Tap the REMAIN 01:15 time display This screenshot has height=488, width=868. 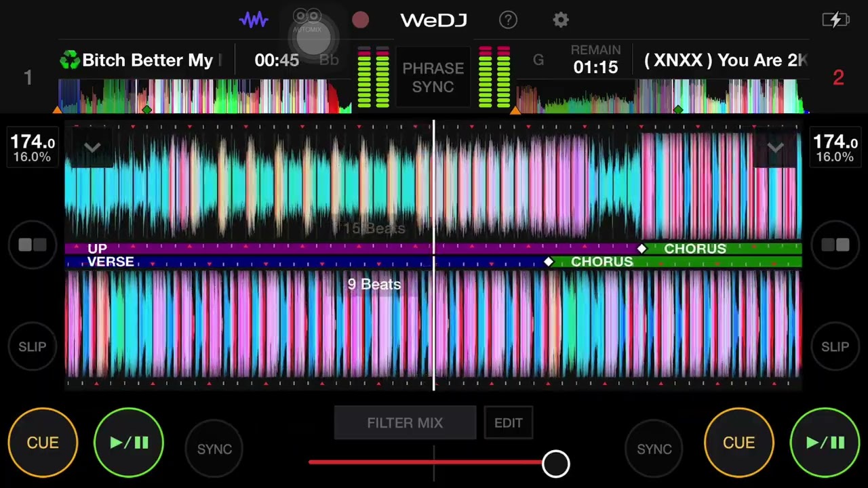596,60
